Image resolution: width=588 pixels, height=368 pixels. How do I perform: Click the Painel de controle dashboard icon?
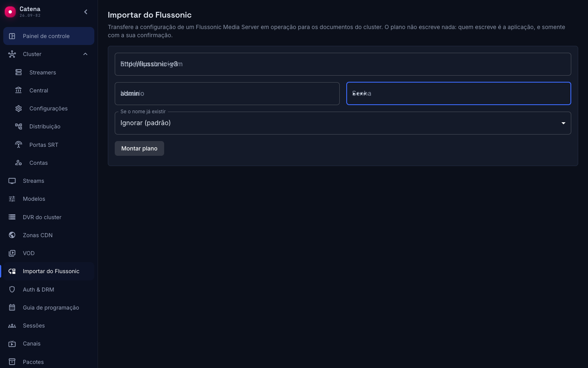click(x=12, y=36)
